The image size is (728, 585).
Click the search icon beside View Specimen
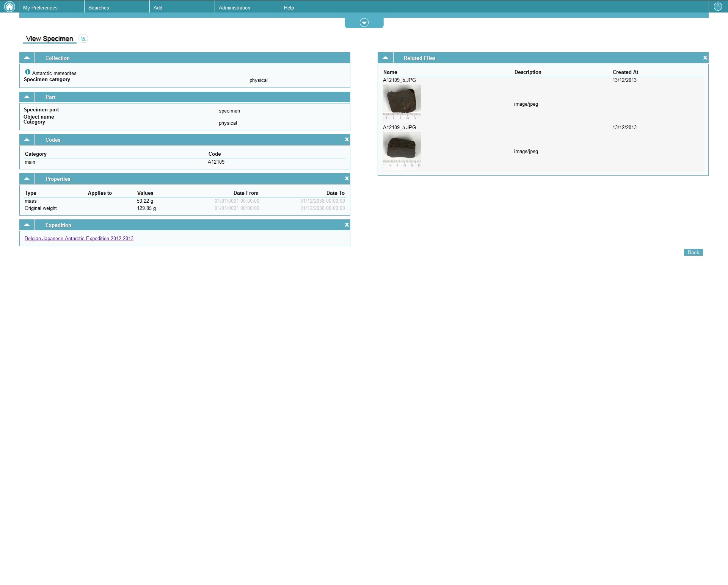coord(83,39)
